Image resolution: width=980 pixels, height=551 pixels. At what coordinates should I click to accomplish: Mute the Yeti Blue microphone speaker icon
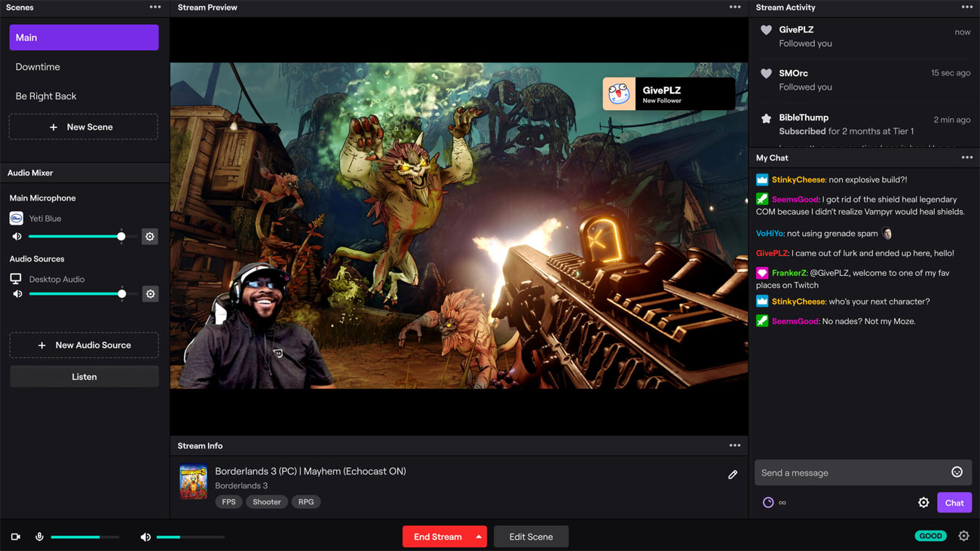tap(17, 237)
